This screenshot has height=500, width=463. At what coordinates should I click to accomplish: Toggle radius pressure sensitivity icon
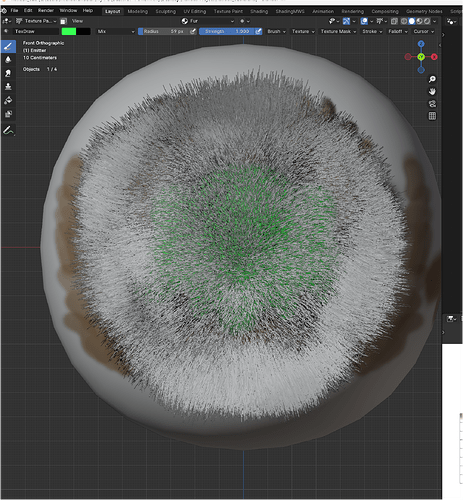pyautogui.click(x=193, y=31)
